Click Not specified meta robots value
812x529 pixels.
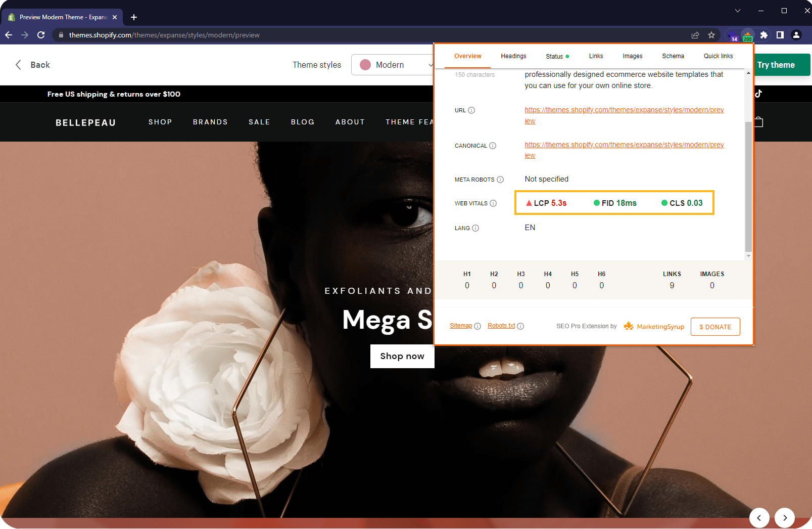point(546,179)
